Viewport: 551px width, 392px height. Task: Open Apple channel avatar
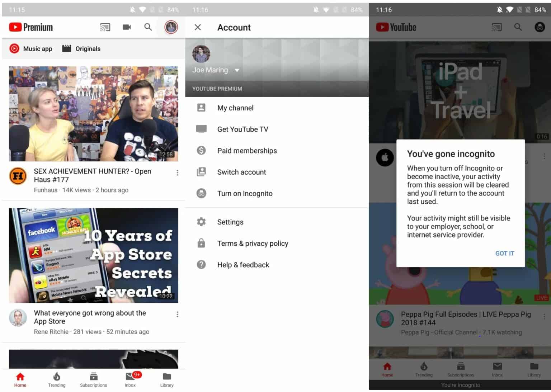pos(385,157)
